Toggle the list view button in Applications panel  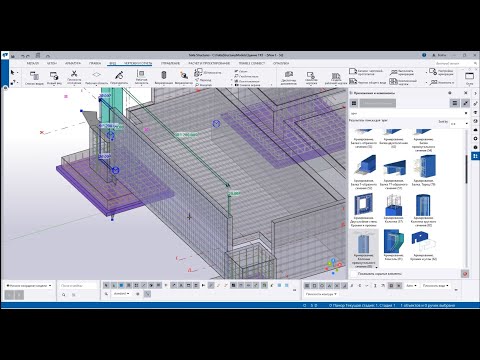455,103
